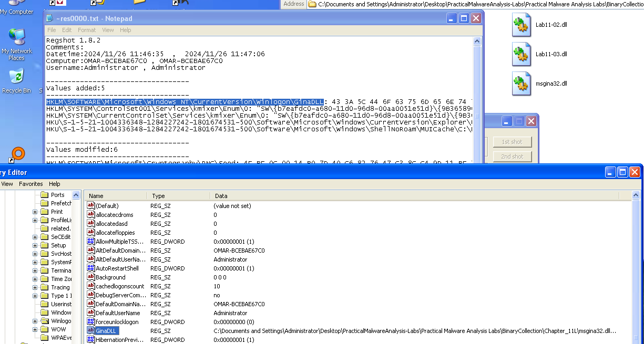Screen dimensions: 644x344
Task: Open My Network Places desktop icon
Action: click(x=16, y=38)
